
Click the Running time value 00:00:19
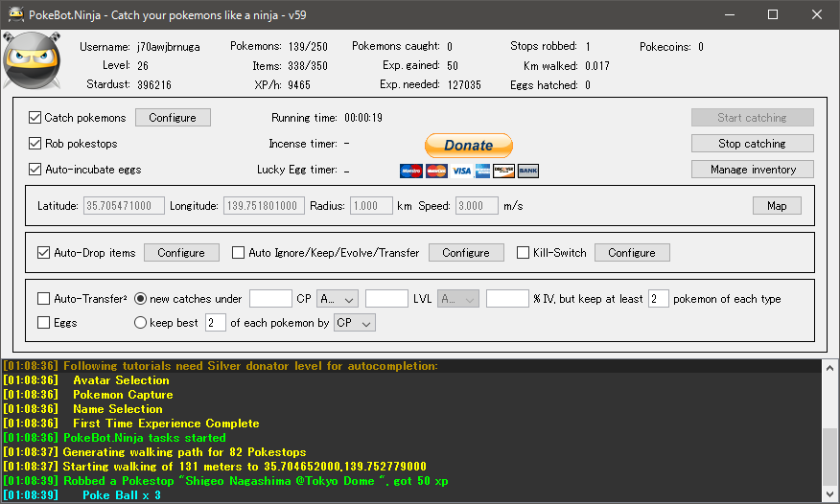pos(363,118)
